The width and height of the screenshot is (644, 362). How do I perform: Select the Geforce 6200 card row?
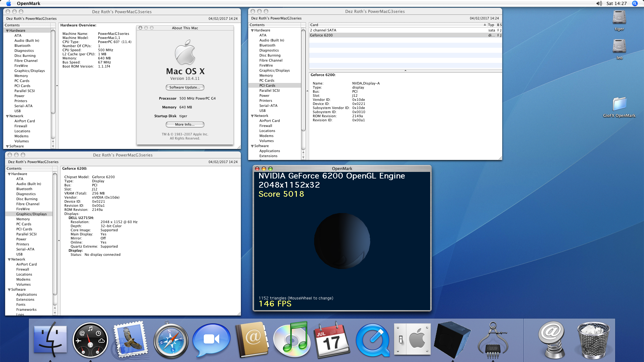click(405, 35)
